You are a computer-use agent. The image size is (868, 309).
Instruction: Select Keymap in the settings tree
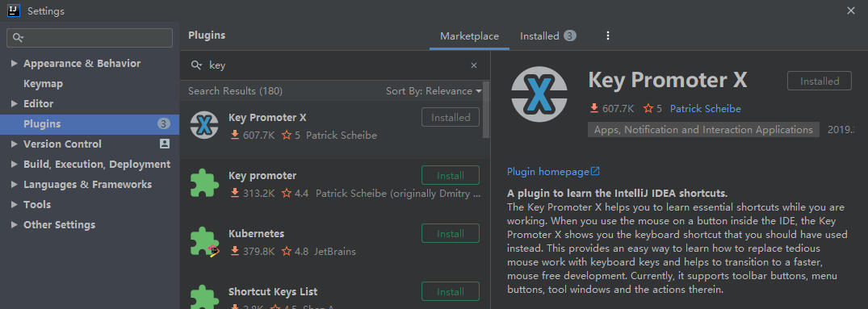(x=43, y=84)
